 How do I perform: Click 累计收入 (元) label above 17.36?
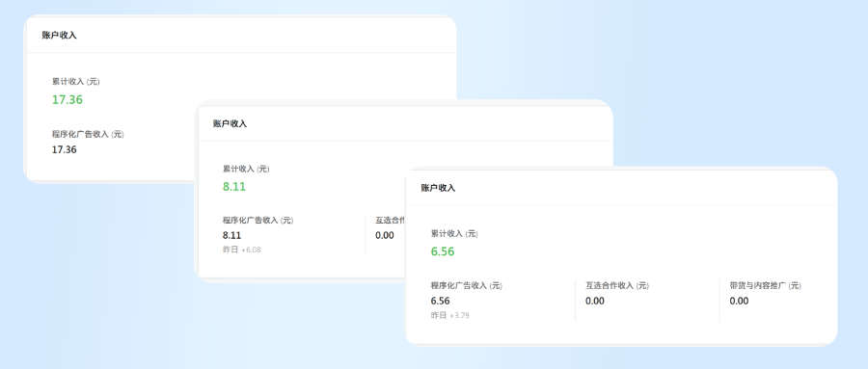coord(76,81)
